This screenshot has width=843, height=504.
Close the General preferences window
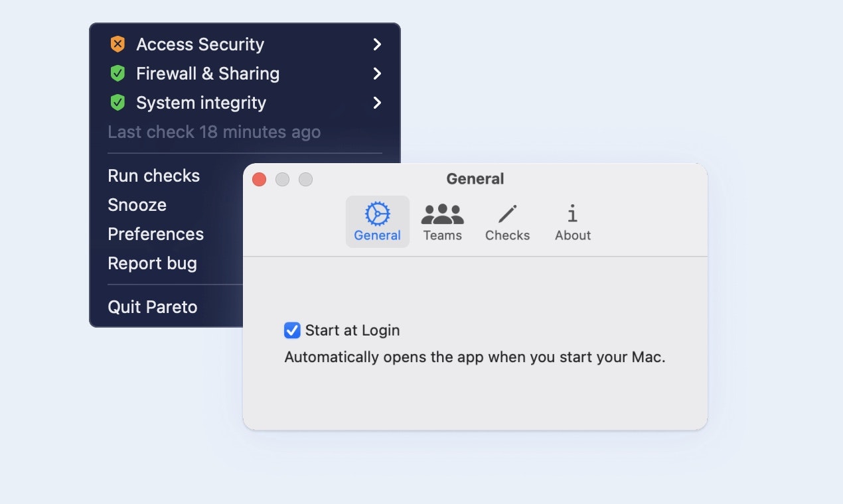click(259, 179)
